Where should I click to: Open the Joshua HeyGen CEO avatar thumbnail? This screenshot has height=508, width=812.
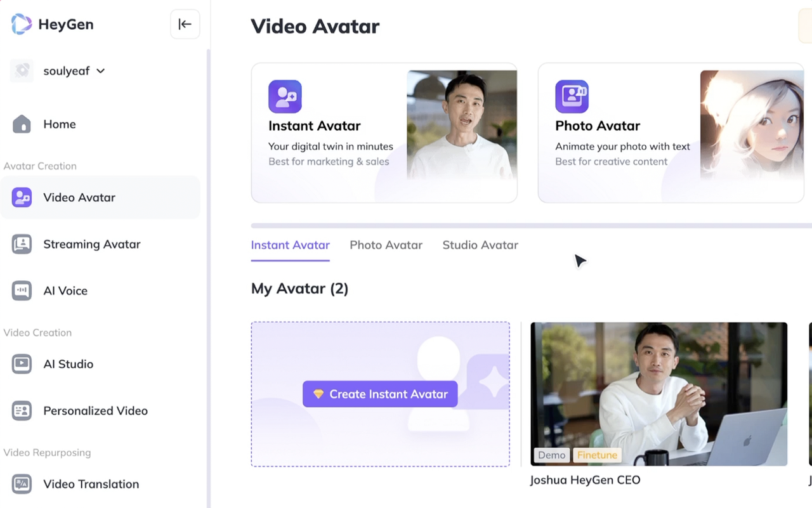(x=658, y=393)
